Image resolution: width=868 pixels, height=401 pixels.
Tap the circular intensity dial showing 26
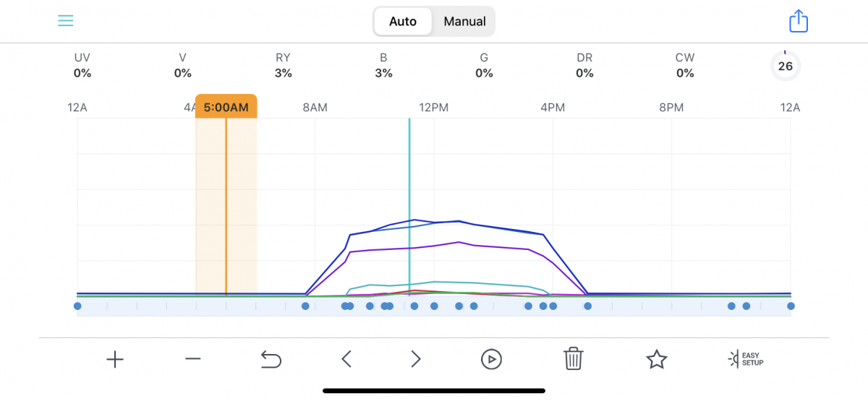pyautogui.click(x=785, y=66)
